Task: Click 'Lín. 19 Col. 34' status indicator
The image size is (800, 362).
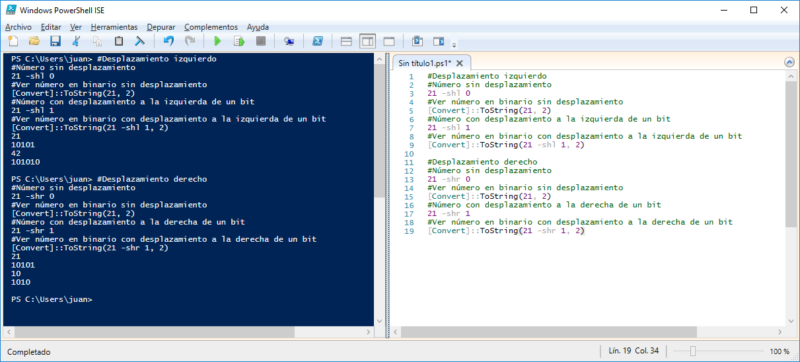Action: click(x=634, y=351)
